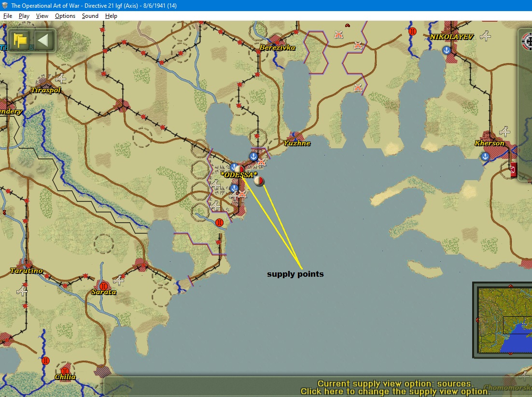Click the yellow flags button
This screenshot has height=397, width=532.
tap(20, 41)
